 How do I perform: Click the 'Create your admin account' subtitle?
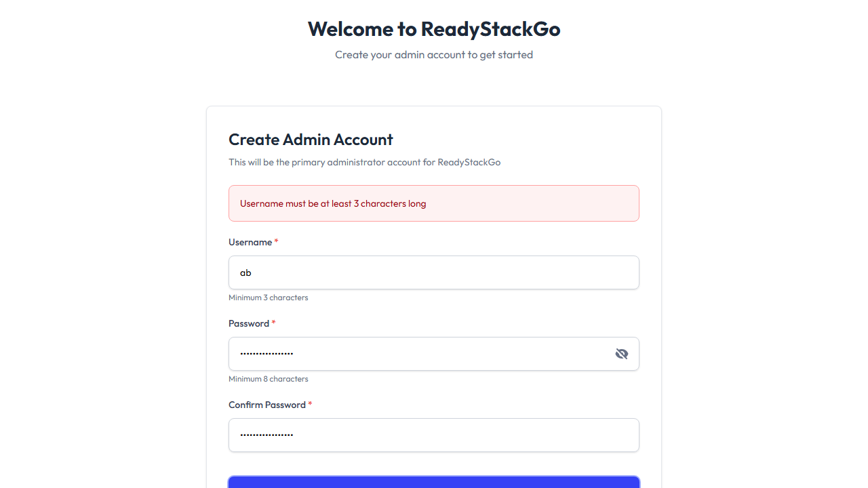tap(434, 55)
